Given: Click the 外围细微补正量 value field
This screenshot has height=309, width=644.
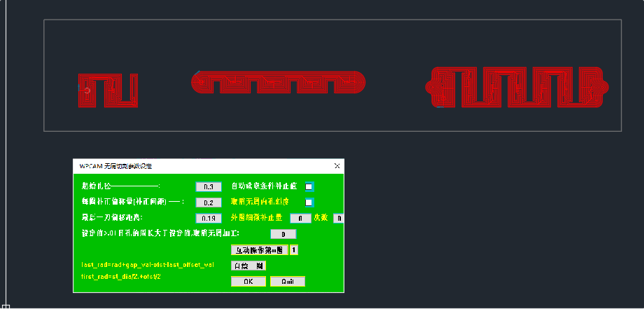Looking at the screenshot, I should point(300,218).
